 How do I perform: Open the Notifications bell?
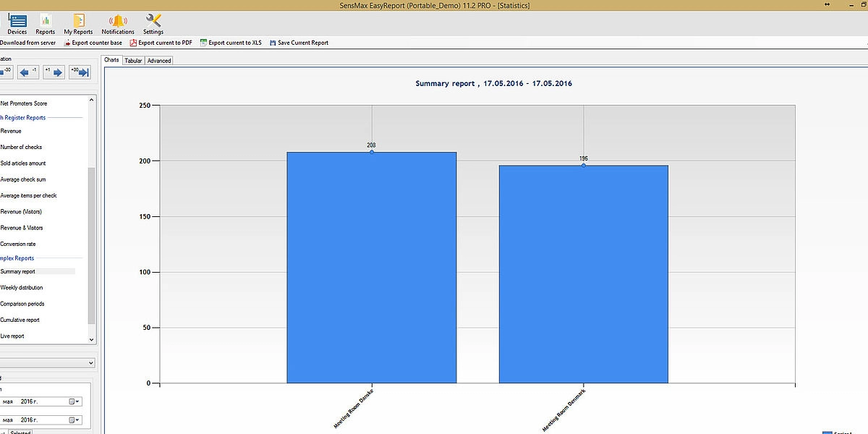pos(118,24)
